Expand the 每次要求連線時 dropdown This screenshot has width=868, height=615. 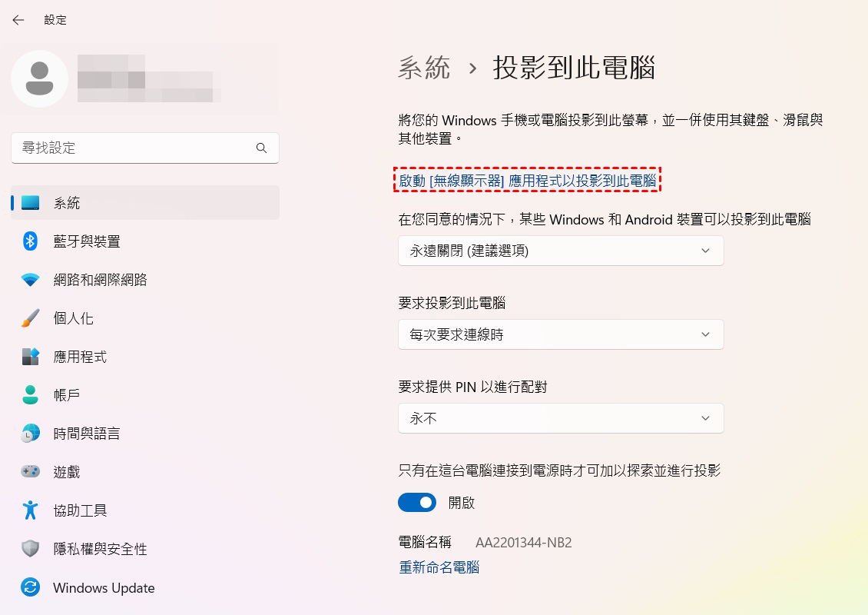point(560,334)
